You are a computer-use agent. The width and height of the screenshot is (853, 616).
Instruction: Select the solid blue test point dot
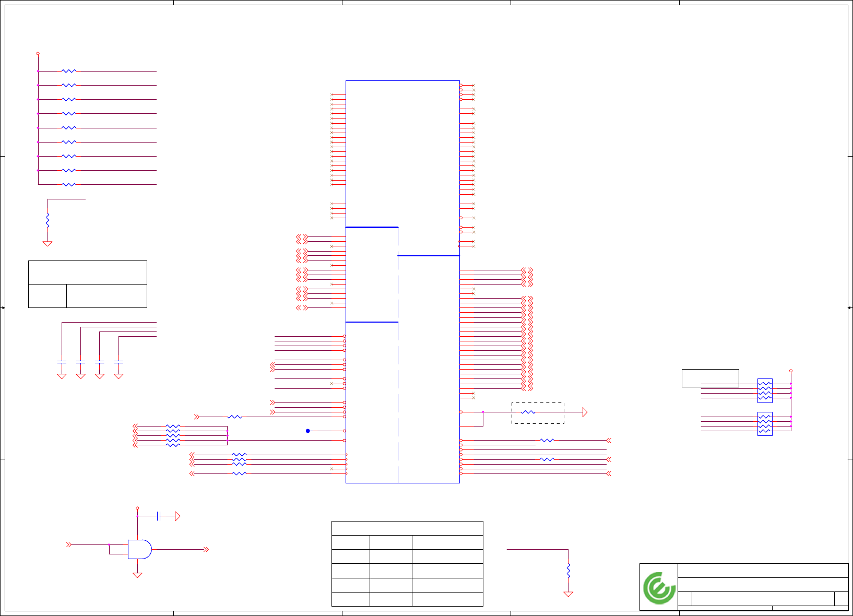click(308, 431)
